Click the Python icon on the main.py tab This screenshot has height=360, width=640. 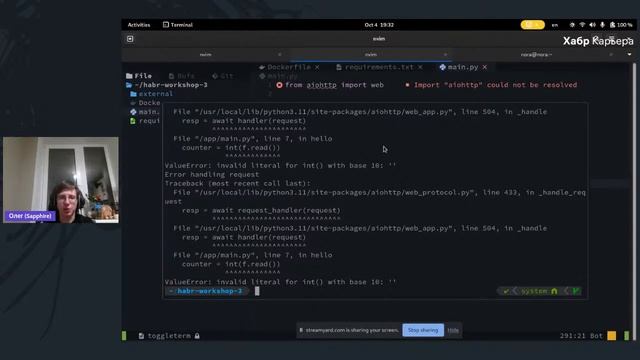[x=442, y=67]
